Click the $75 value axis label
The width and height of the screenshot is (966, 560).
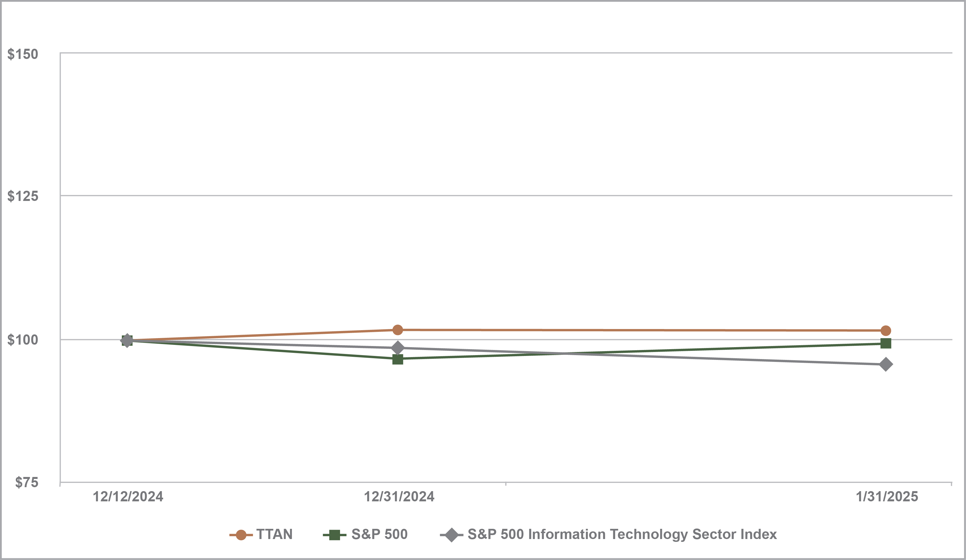[27, 482]
